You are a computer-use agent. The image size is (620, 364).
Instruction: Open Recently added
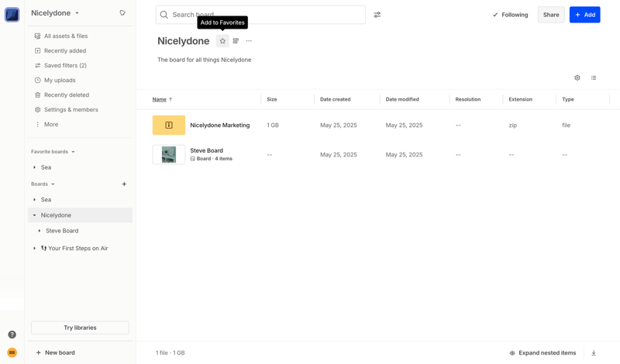(x=65, y=50)
